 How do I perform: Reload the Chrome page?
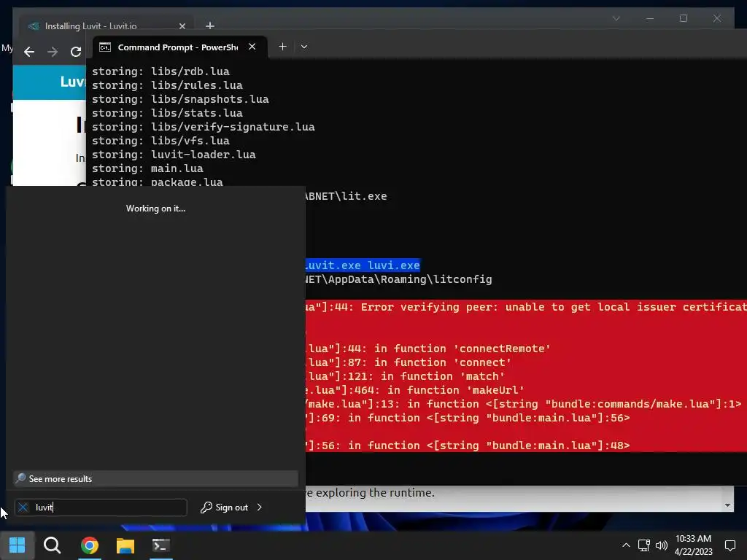click(76, 52)
